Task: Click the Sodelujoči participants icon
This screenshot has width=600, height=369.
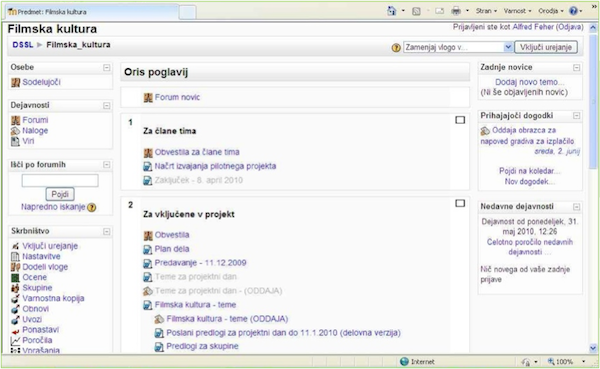Action: pyautogui.click(x=15, y=82)
